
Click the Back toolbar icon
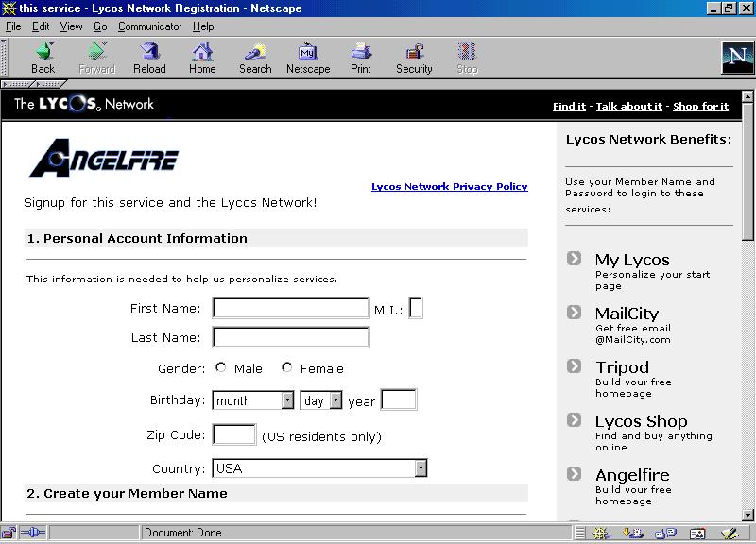click(43, 52)
